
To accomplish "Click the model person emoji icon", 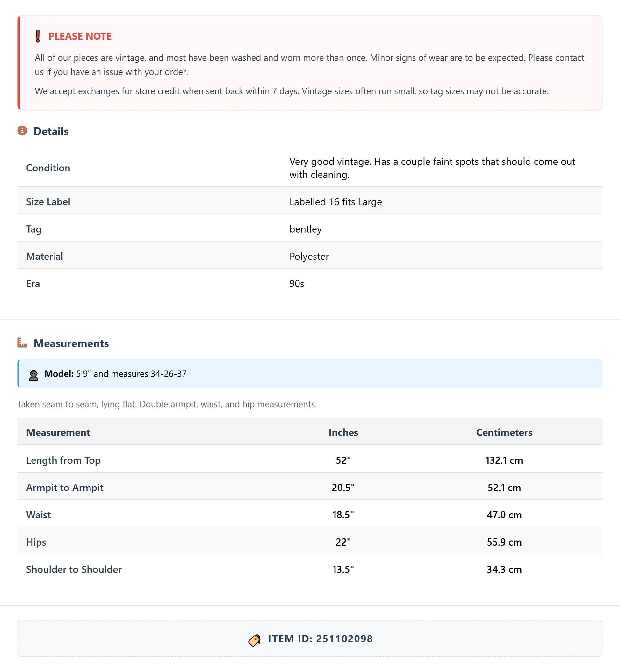I will (33, 375).
